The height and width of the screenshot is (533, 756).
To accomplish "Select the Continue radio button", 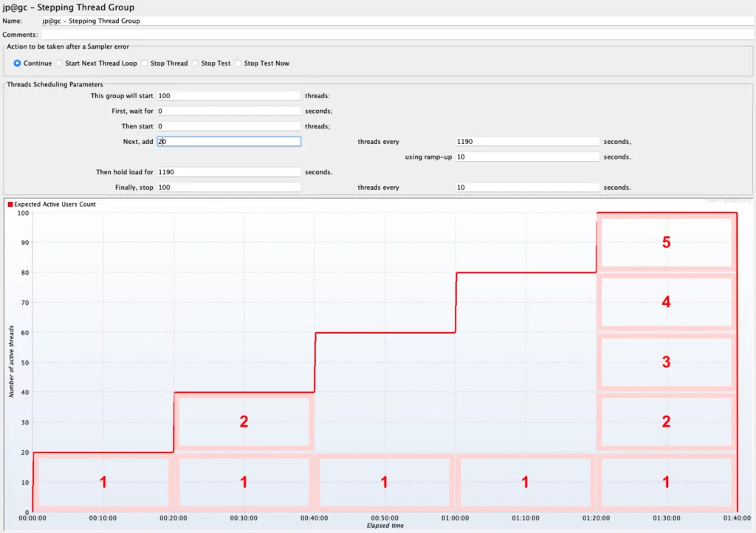I will click(x=18, y=63).
